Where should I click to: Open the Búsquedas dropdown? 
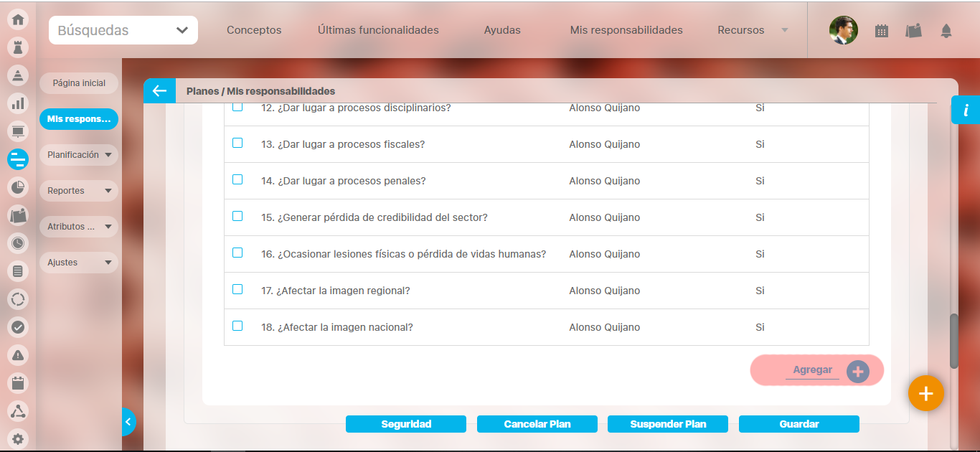click(123, 30)
